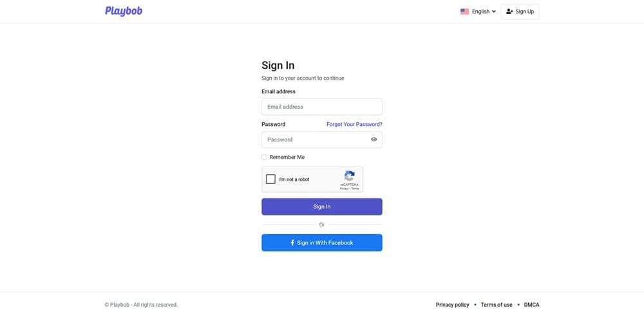Focus the Password input field
The height and width of the screenshot is (317, 644).
coord(315,140)
